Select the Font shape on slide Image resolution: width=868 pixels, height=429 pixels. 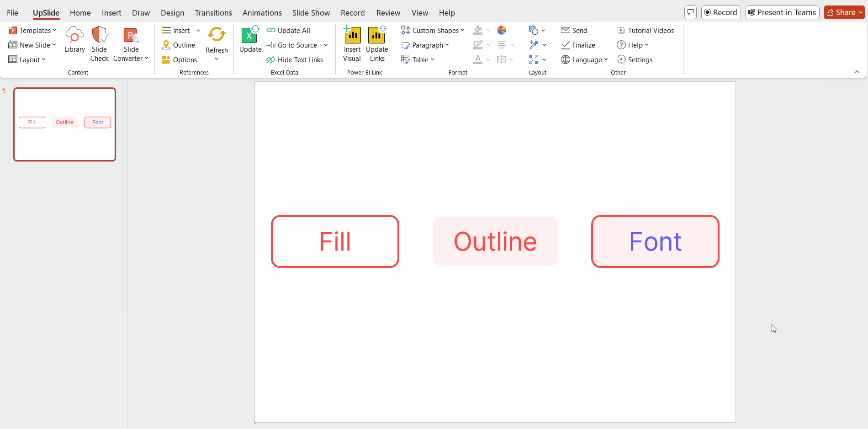point(655,241)
